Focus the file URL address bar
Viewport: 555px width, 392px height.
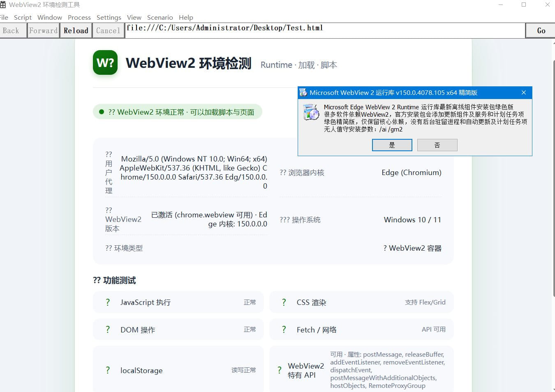tap(325, 30)
